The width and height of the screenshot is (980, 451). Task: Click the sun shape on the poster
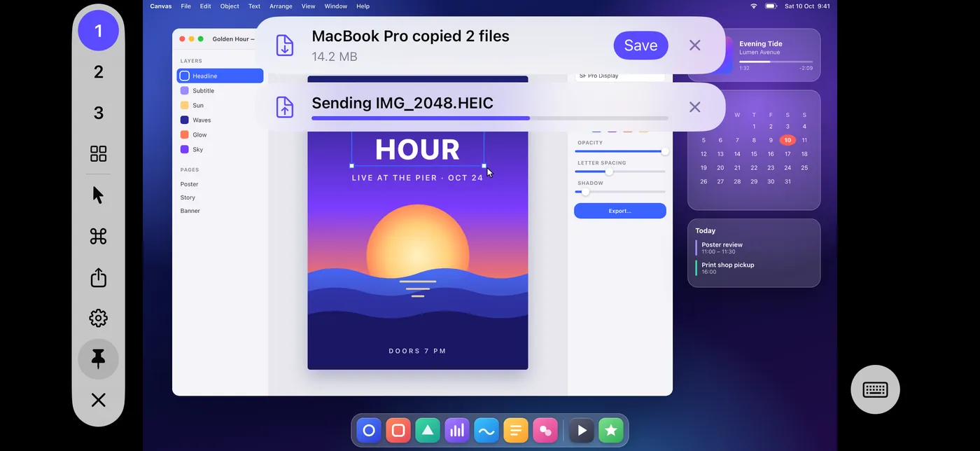[x=417, y=242]
